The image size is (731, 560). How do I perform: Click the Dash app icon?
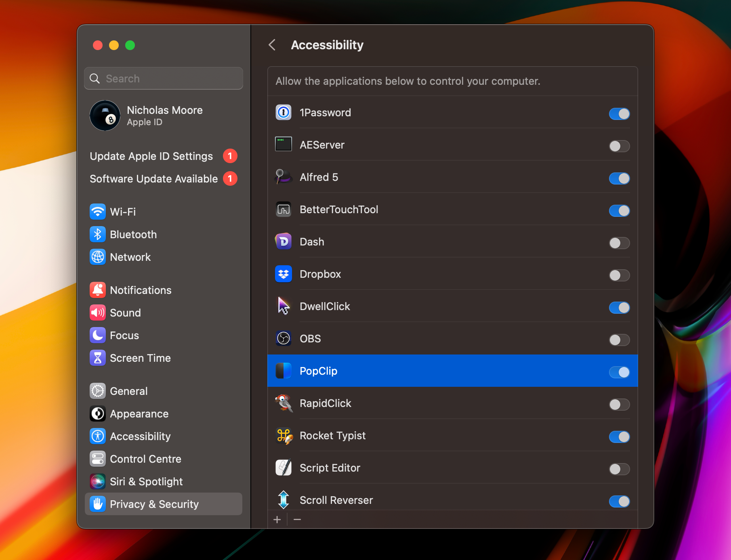284,241
